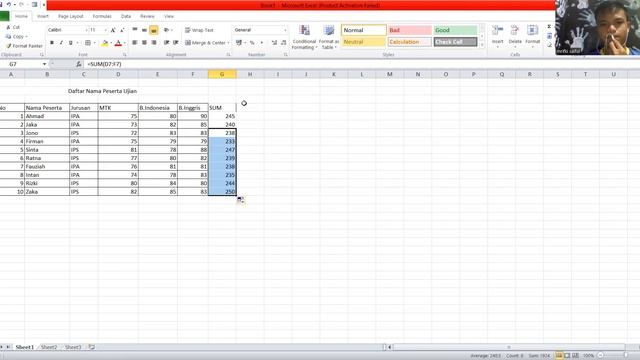Toggle Underline formatting
This screenshot has width=640, height=360.
pos(70,43)
